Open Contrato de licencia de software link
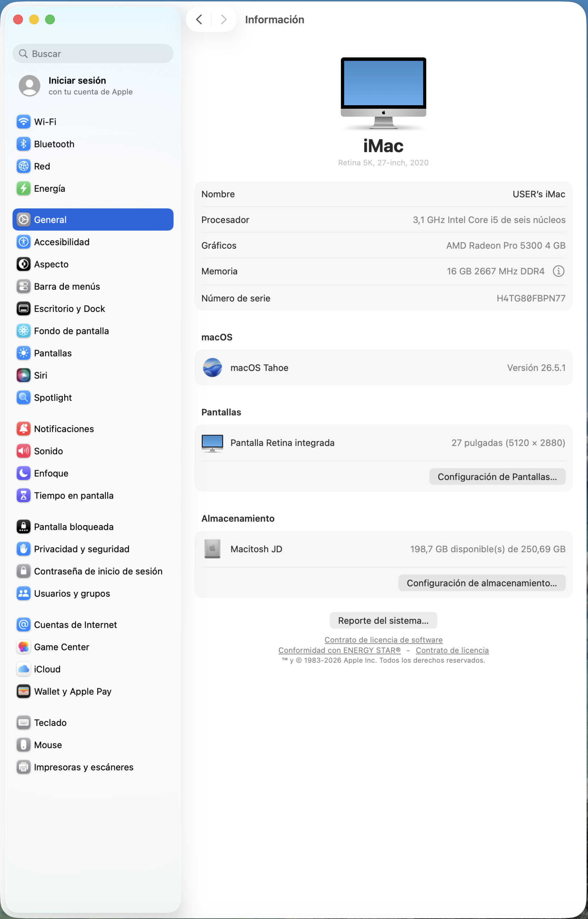 click(384, 640)
